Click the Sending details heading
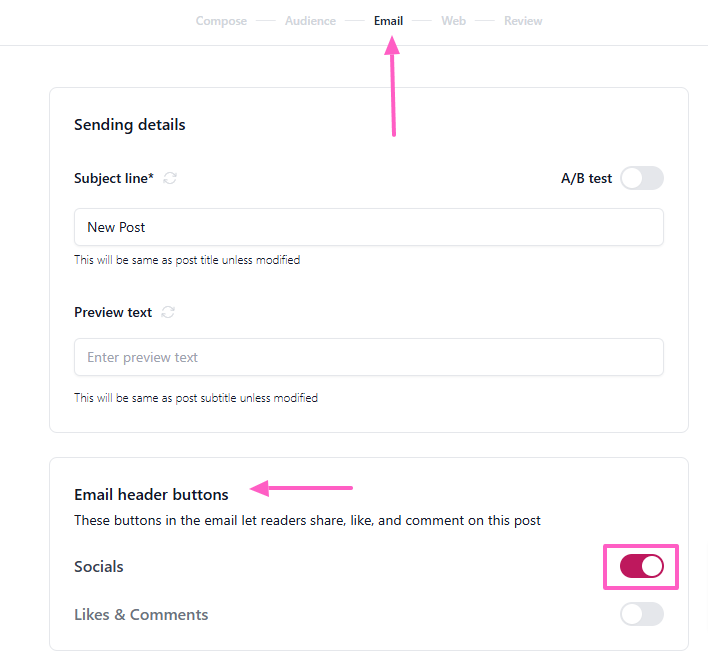Screen dimensions: 708x658 tap(130, 125)
